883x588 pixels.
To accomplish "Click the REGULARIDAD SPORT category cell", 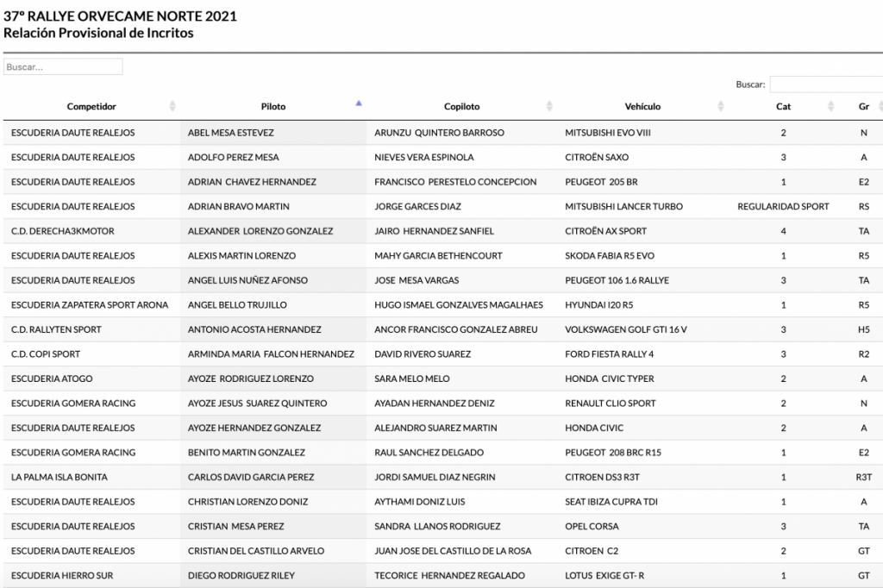I will (783, 207).
